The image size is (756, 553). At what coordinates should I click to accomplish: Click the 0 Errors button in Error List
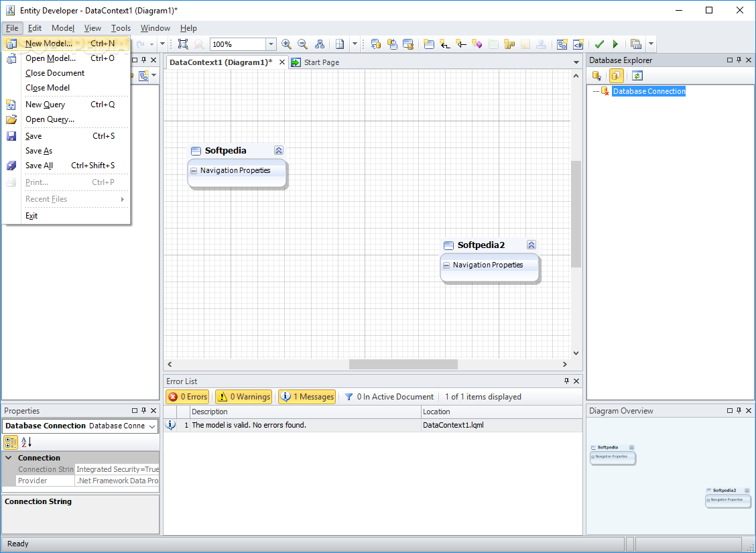coord(187,396)
